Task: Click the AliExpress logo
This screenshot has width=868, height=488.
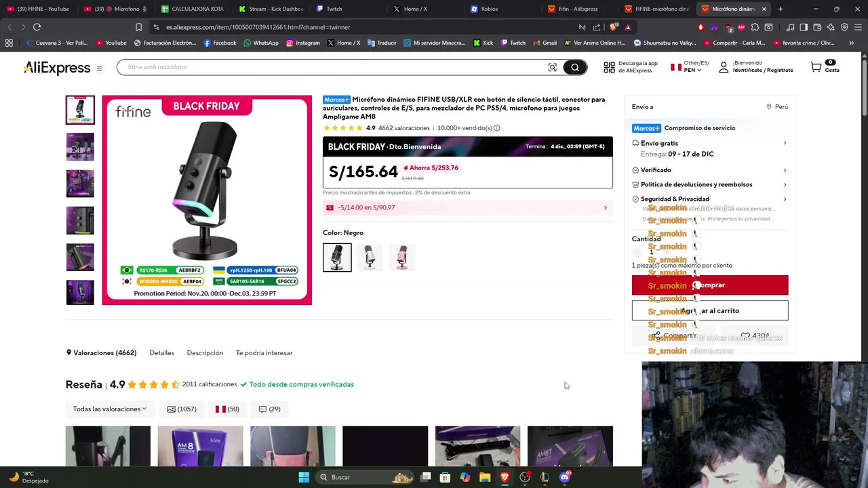Action: [57, 68]
